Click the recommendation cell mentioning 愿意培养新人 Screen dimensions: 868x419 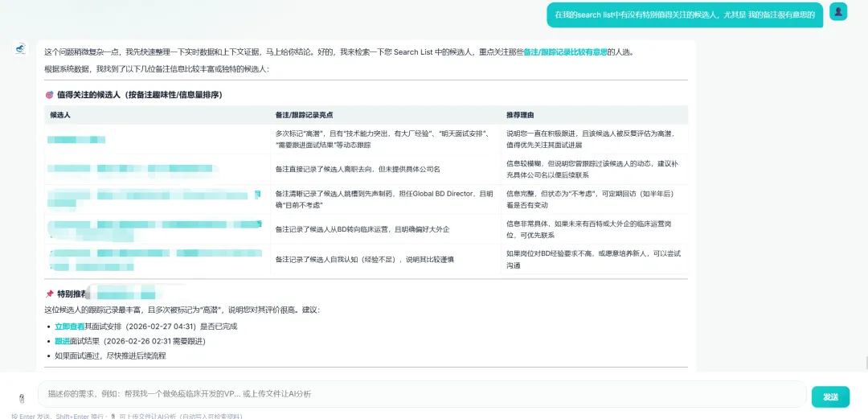click(x=593, y=260)
